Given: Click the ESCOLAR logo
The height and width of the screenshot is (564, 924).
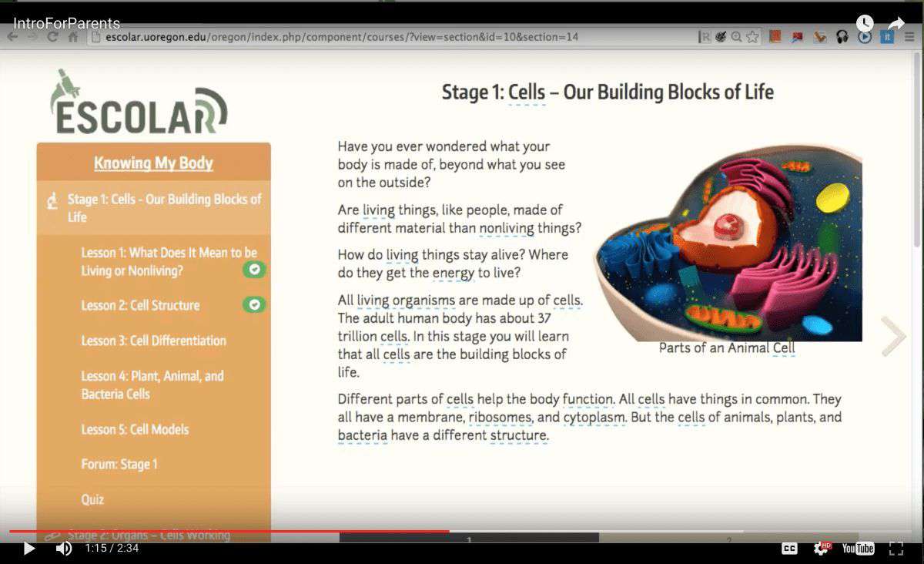Looking at the screenshot, I should [139, 102].
